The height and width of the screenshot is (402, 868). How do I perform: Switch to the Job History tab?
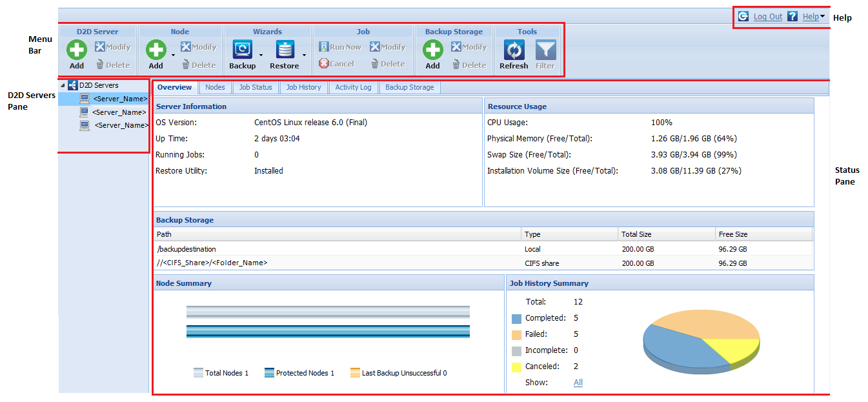(x=303, y=87)
